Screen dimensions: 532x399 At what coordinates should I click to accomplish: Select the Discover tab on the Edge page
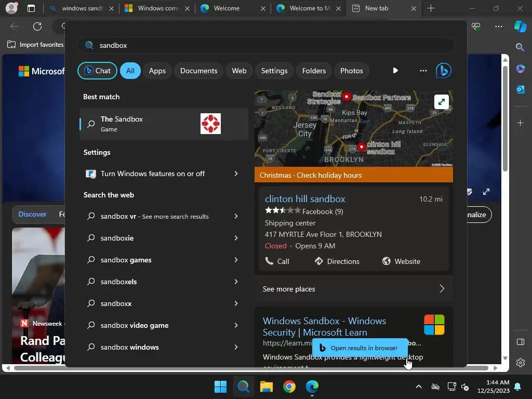32,214
